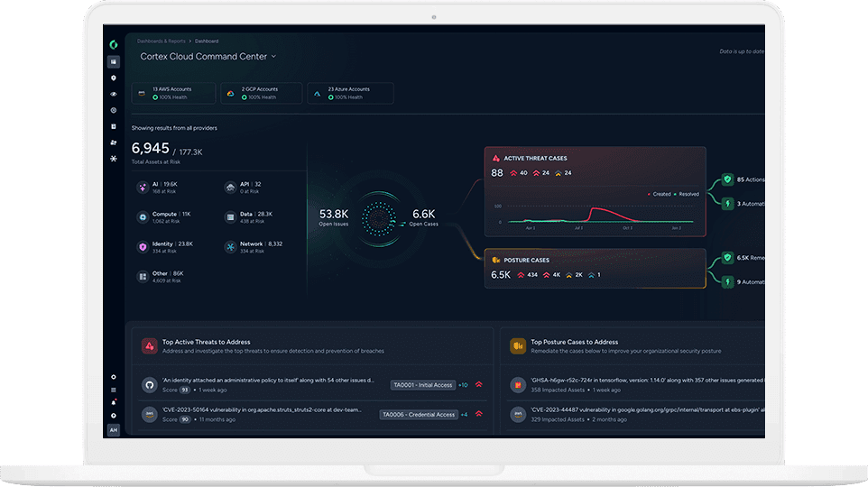The image size is (868, 487).
Task: Click the TA0006 - Credential Access tag
Action: click(x=419, y=415)
